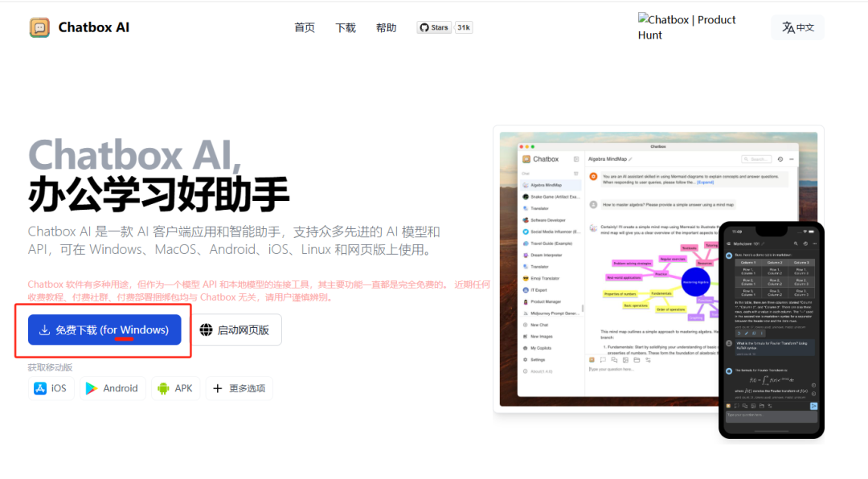Launch the web version via 启动网页版

coord(236,330)
